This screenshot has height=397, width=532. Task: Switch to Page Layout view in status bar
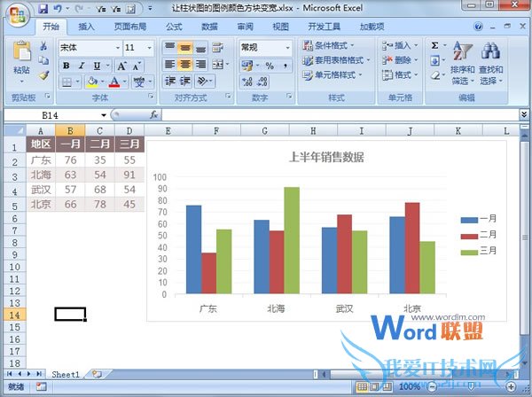(374, 386)
